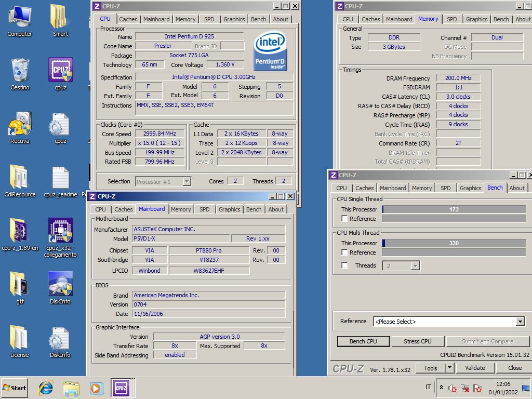Open the Tools dropdown arrow
Image resolution: width=532 pixels, height=399 pixels.
pyautogui.click(x=449, y=368)
